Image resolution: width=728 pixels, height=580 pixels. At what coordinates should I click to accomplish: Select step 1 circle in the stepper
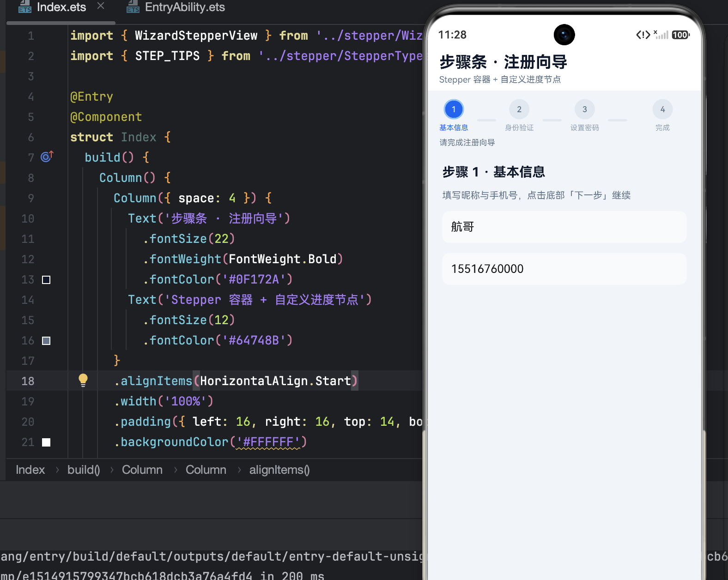[454, 109]
